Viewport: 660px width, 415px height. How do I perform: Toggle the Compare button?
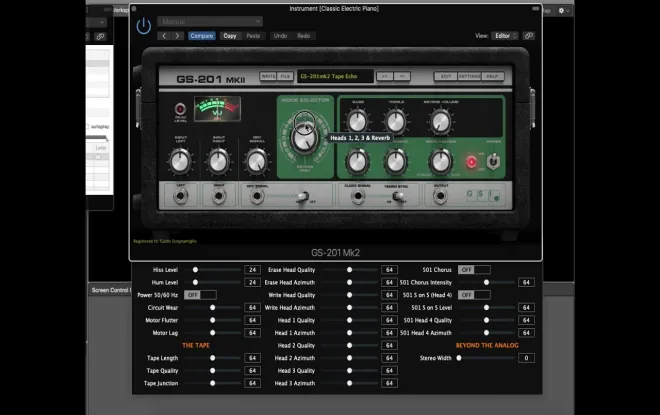202,36
